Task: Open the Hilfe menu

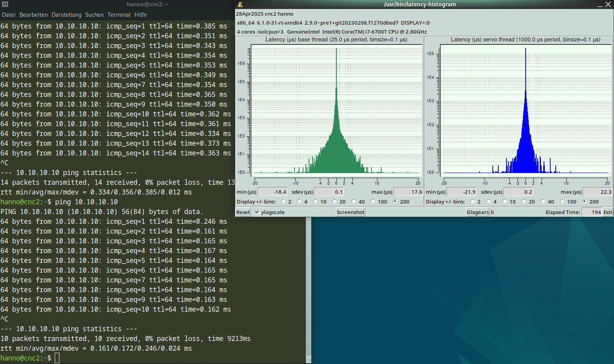Action: (141, 15)
